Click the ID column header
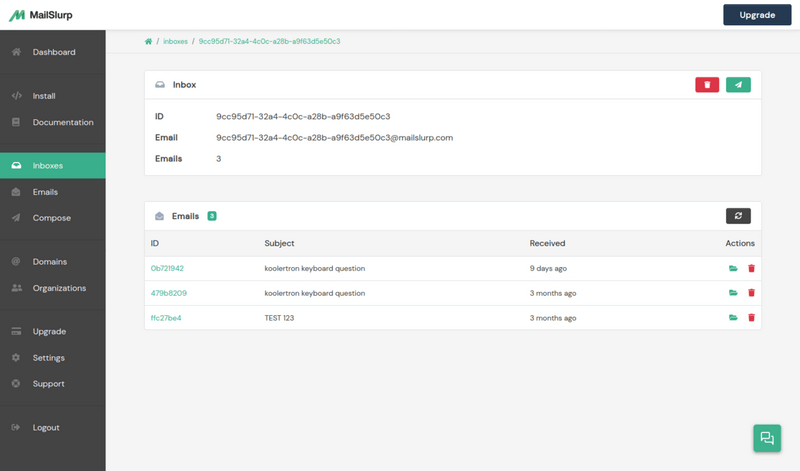This screenshot has width=800, height=471. (x=155, y=243)
